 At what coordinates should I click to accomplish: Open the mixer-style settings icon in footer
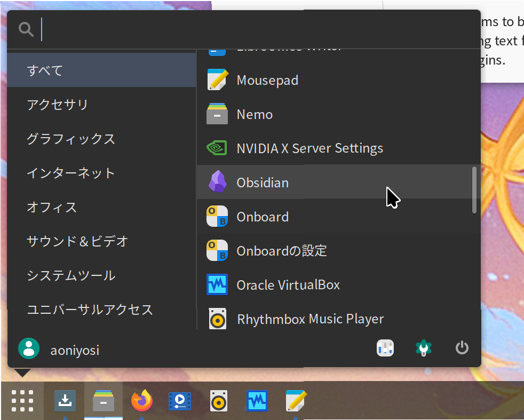385,348
